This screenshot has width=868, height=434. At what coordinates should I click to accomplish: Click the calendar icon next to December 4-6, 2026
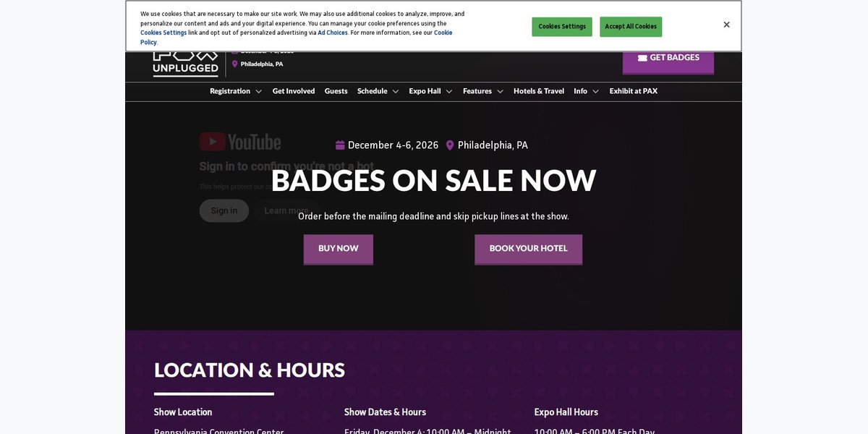pyautogui.click(x=340, y=145)
